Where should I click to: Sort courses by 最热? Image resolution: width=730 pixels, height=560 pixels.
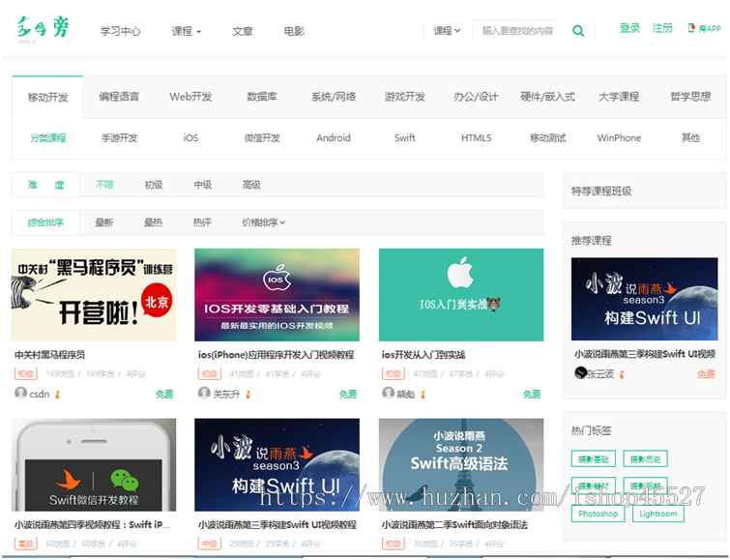coord(153,222)
